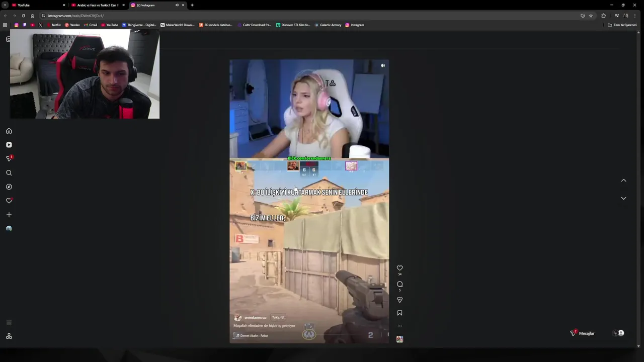Open the media control icon in toolbar
The image size is (644, 362).
[617, 16]
